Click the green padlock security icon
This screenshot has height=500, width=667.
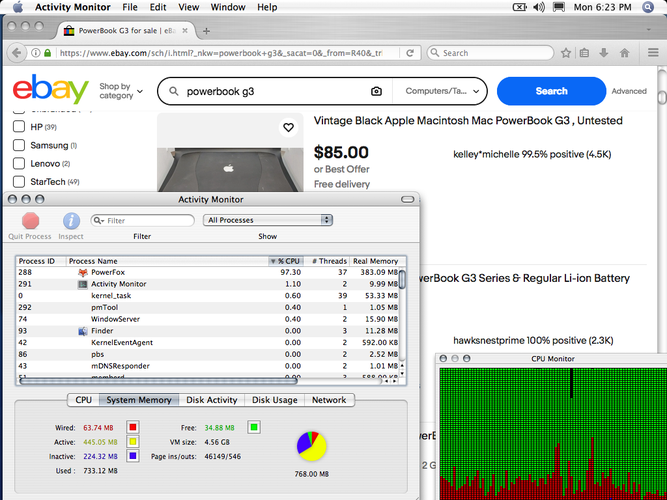(x=48, y=53)
